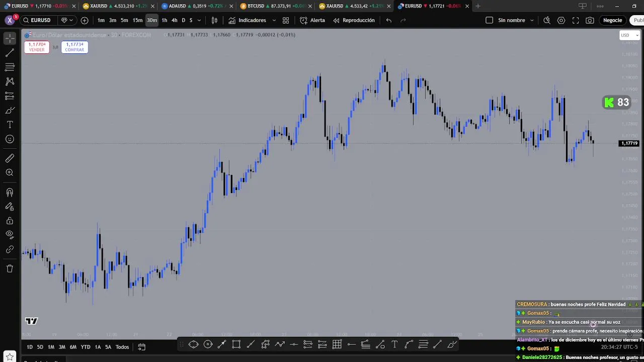Screen dimensions: 644x362
Task: Open the quick search lightning icon
Action: click(x=547, y=20)
